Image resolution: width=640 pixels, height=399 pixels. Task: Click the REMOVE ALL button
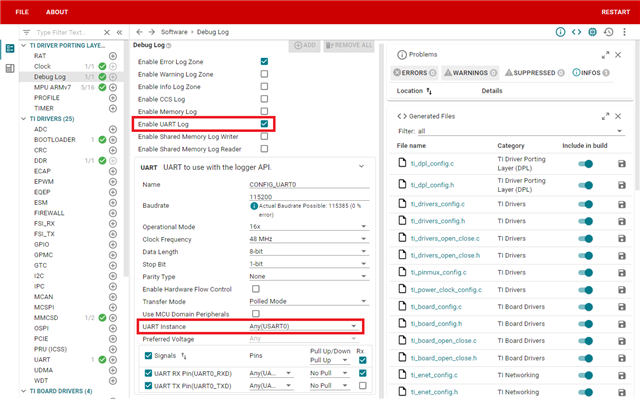click(x=349, y=45)
